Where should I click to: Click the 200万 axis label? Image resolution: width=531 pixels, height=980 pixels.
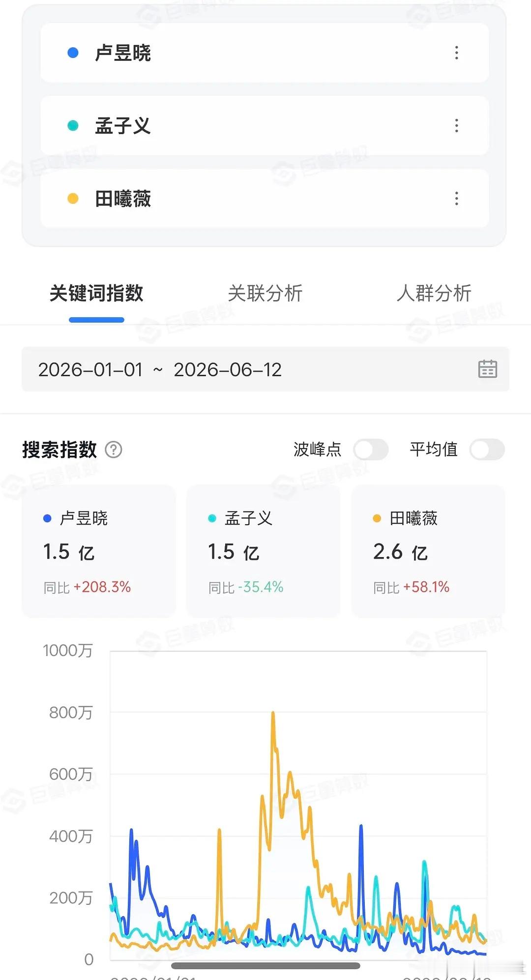[x=71, y=898]
